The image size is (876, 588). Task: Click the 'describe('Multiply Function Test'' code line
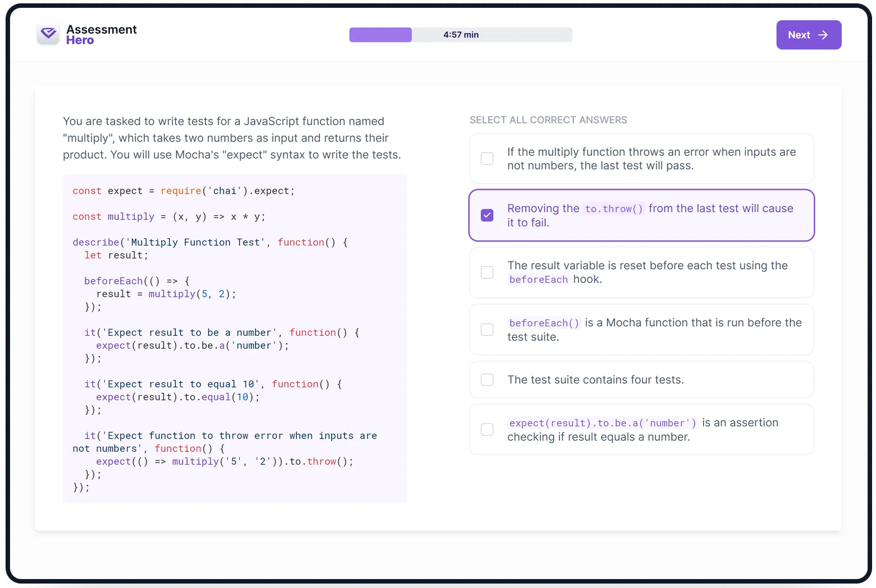pyautogui.click(x=210, y=242)
